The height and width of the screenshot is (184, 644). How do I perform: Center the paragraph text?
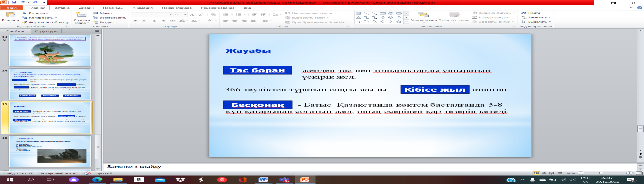click(235, 21)
